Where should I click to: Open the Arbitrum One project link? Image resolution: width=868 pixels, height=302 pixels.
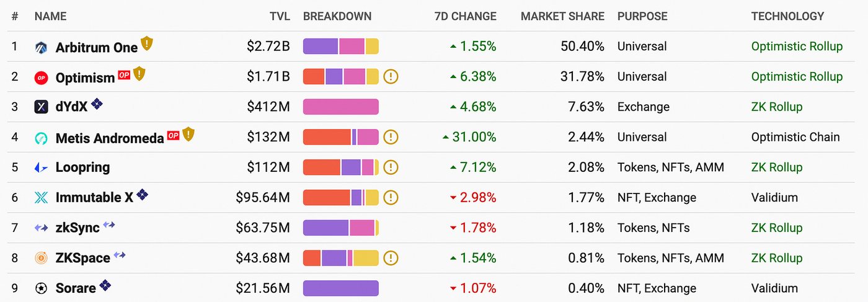coord(88,47)
